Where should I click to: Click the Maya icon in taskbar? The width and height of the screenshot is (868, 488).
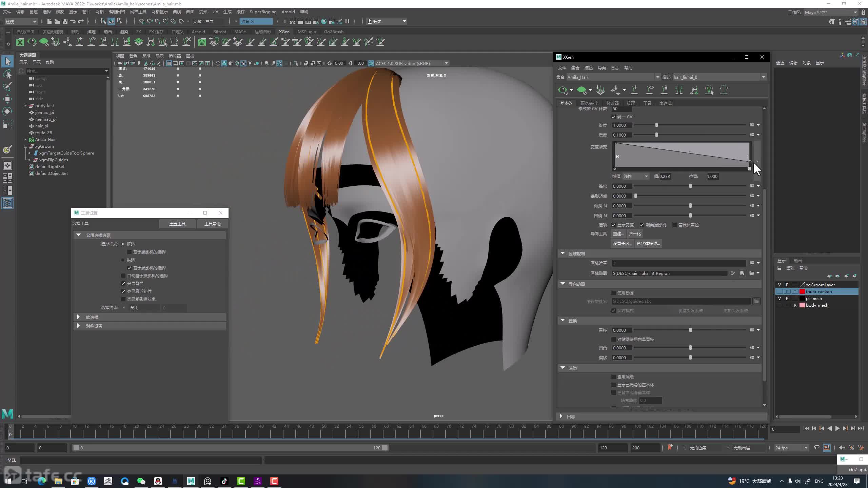191,481
